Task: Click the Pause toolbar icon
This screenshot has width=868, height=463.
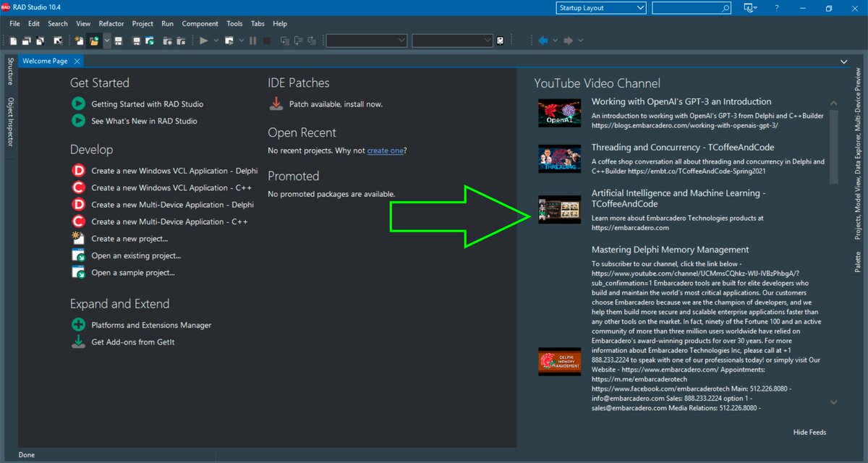Action: (252, 41)
